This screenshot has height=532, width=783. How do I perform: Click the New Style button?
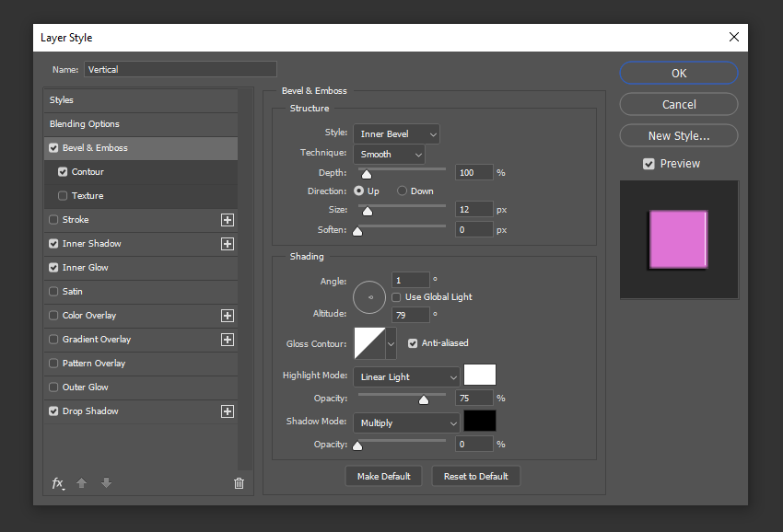679,135
